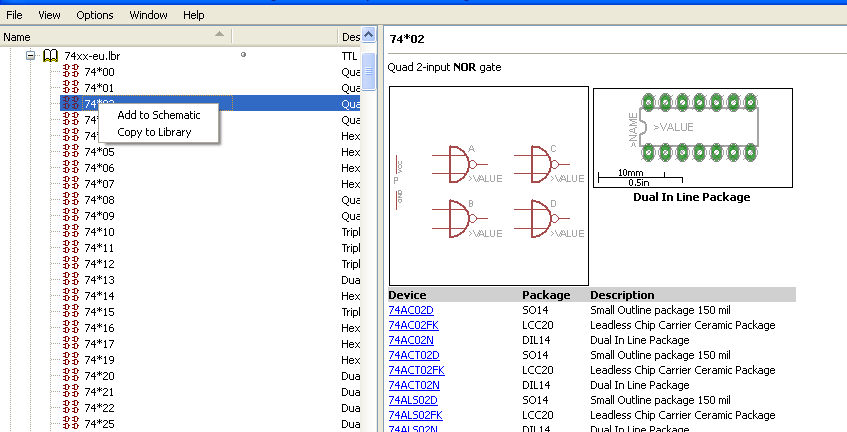Image resolution: width=847 pixels, height=432 pixels.
Task: Click the 74xx-eu.lbr library book icon
Action: tap(51, 56)
